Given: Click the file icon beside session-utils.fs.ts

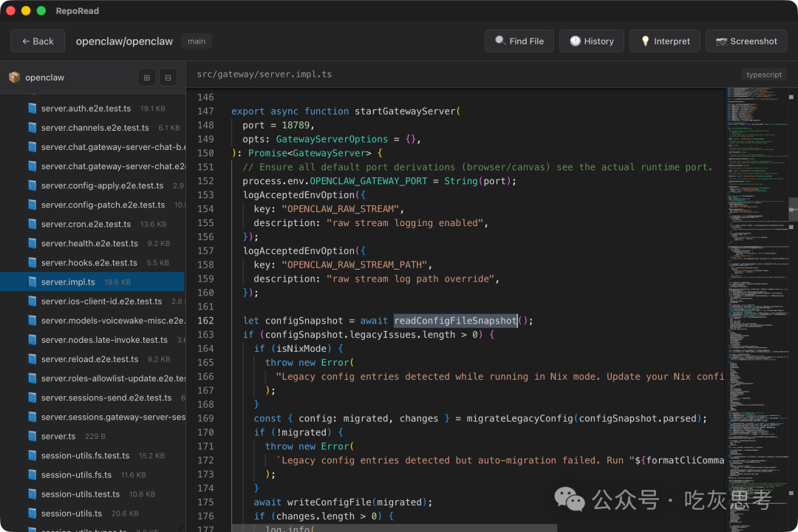Looking at the screenshot, I should 32,474.
